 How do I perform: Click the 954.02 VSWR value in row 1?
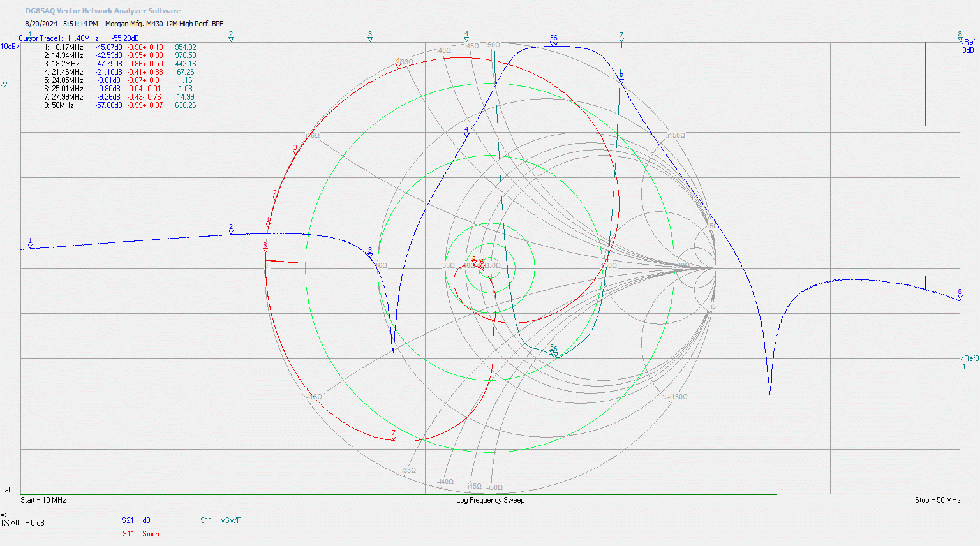(x=186, y=47)
